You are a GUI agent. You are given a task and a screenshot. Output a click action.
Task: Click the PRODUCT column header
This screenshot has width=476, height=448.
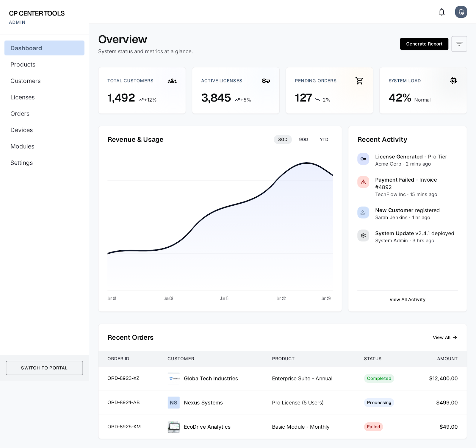pos(283,359)
